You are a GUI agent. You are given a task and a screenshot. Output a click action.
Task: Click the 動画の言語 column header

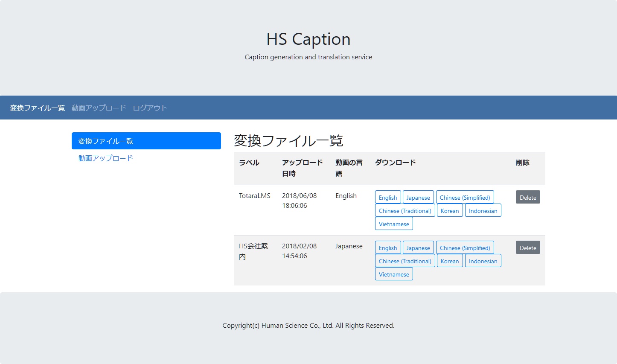coord(349,168)
